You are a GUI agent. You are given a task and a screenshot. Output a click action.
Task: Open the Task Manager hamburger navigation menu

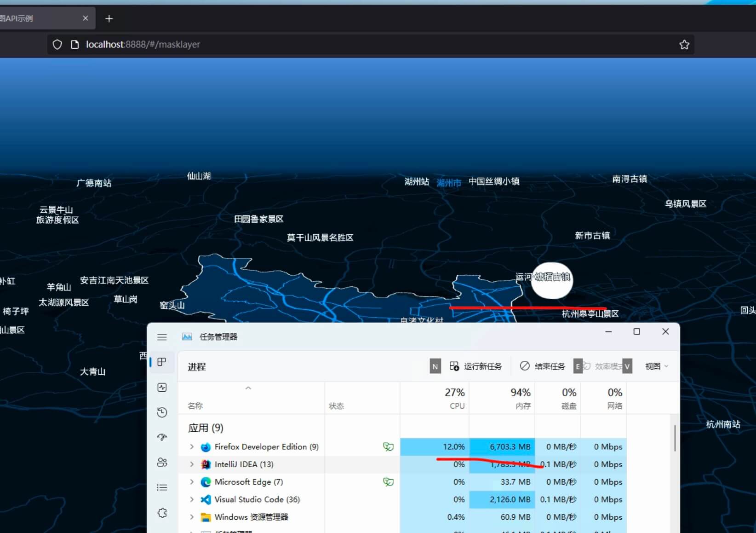(162, 337)
